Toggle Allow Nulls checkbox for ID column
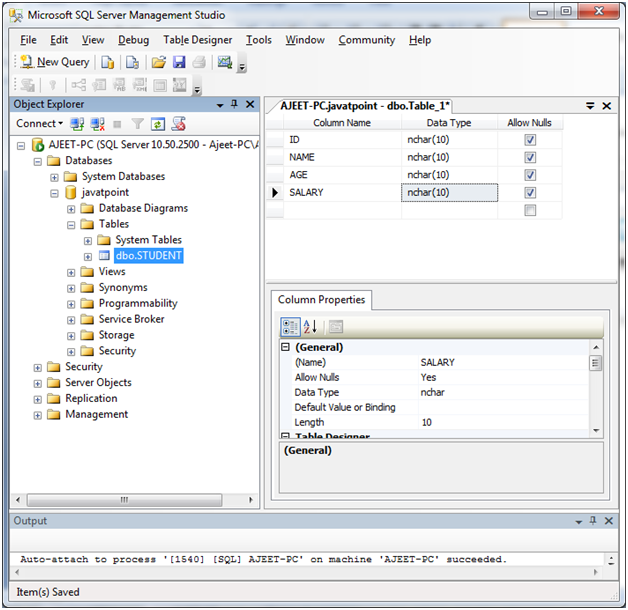Viewport: 628px width, 610px height. [530, 140]
